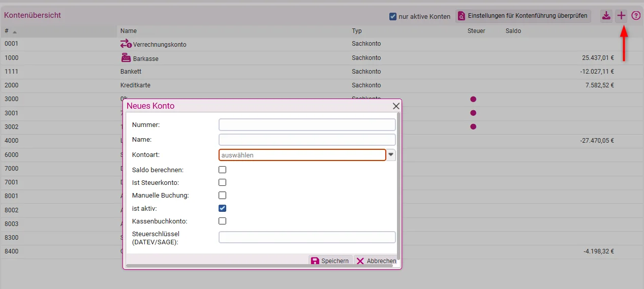This screenshot has height=289, width=644.
Task: Click the saldo -4.198,32 €
Action: (x=598, y=251)
